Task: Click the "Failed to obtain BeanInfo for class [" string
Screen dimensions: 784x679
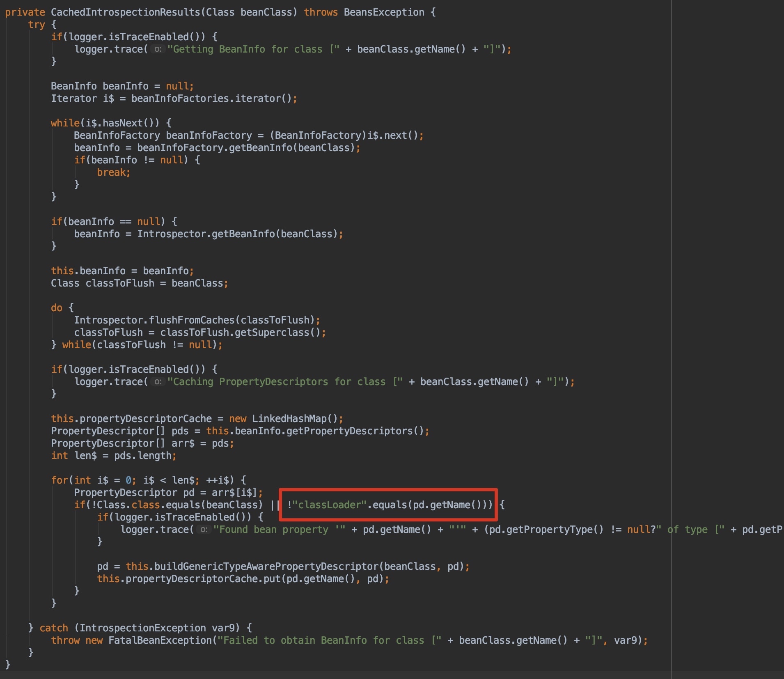Action: [329, 640]
